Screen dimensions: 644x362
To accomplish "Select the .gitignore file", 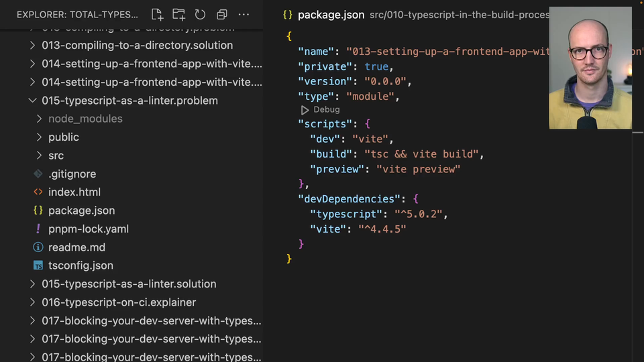I will (72, 174).
